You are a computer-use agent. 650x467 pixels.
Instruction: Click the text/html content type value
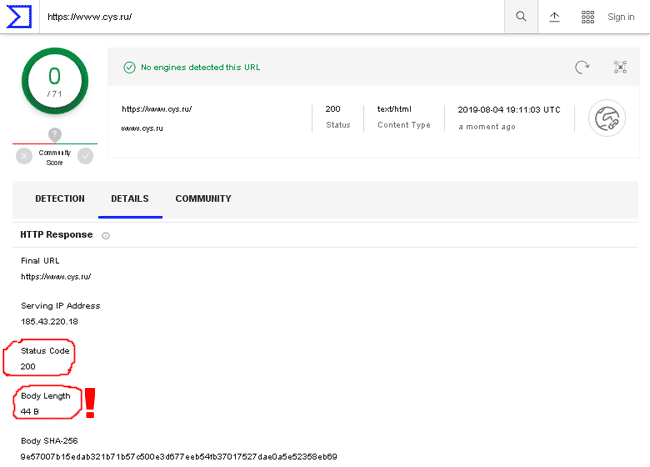[394, 109]
